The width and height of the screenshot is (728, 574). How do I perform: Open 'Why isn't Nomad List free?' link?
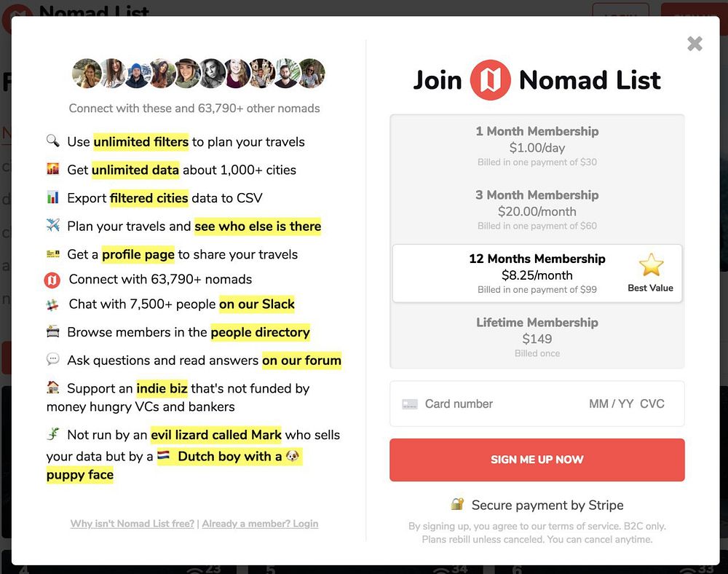[132, 523]
